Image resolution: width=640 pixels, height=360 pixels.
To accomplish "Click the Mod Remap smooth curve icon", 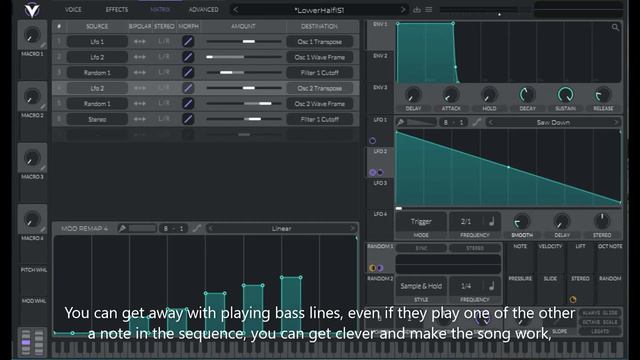I will click(x=197, y=228).
